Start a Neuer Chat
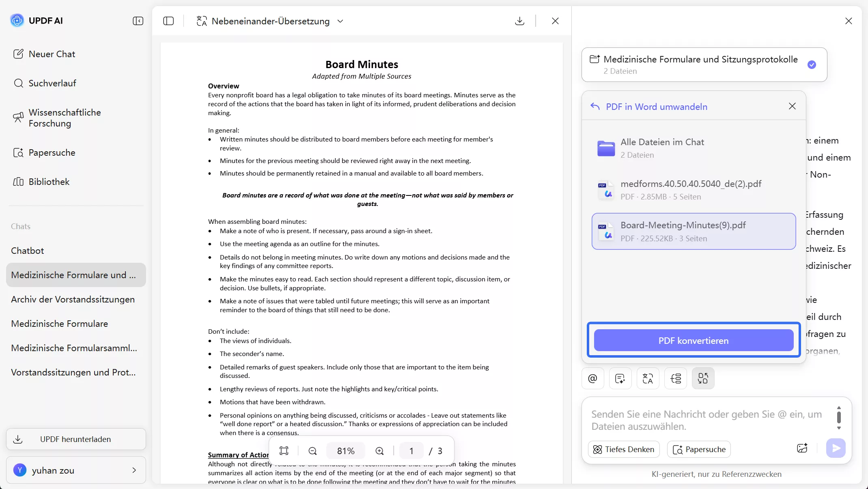 point(52,54)
